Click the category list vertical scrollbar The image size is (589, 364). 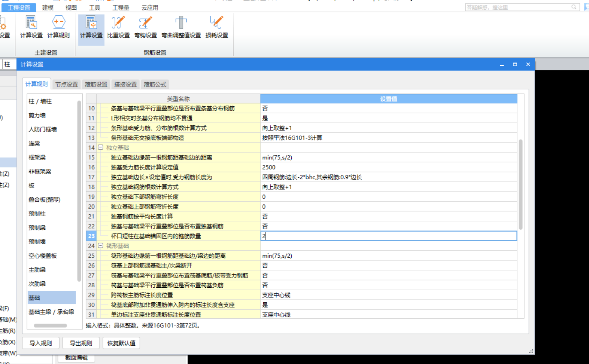coord(79,191)
